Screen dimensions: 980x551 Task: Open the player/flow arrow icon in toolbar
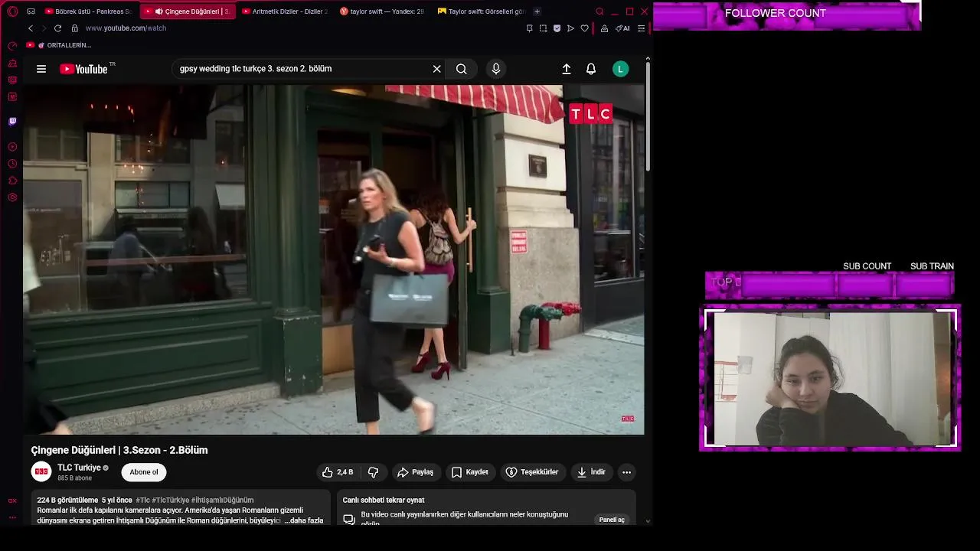coord(570,28)
